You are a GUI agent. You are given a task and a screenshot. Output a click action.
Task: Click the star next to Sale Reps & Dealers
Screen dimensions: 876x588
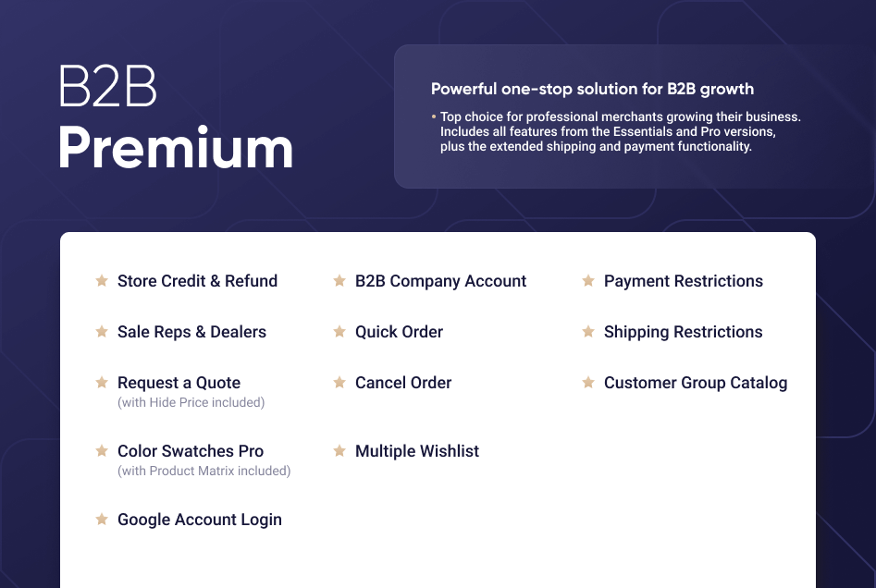pyautogui.click(x=102, y=332)
